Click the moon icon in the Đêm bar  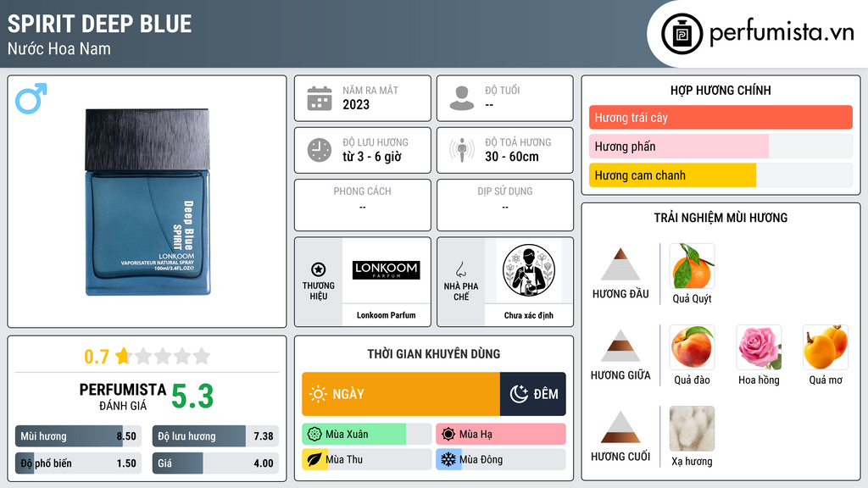(x=519, y=394)
